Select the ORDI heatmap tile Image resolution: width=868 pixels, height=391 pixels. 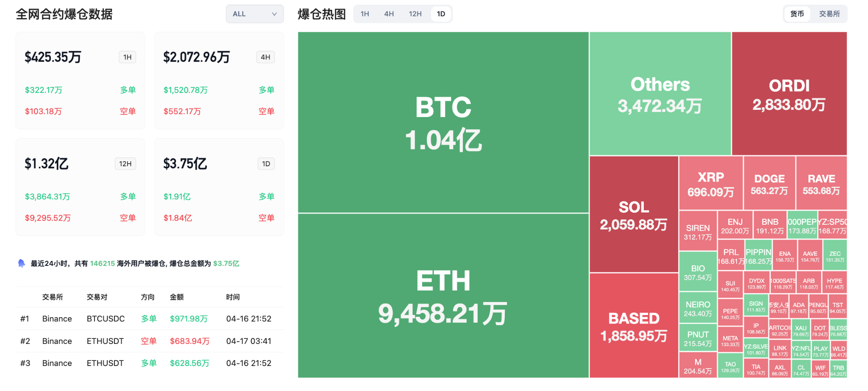[789, 94]
